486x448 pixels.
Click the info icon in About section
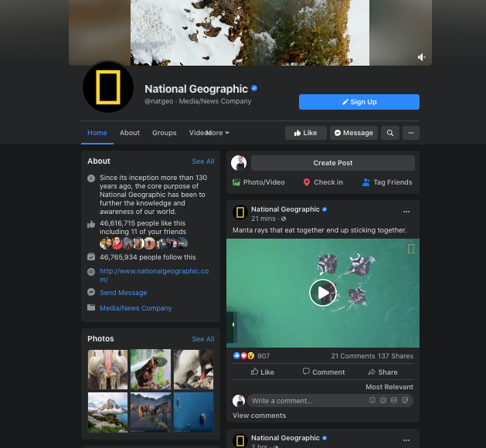(x=91, y=178)
